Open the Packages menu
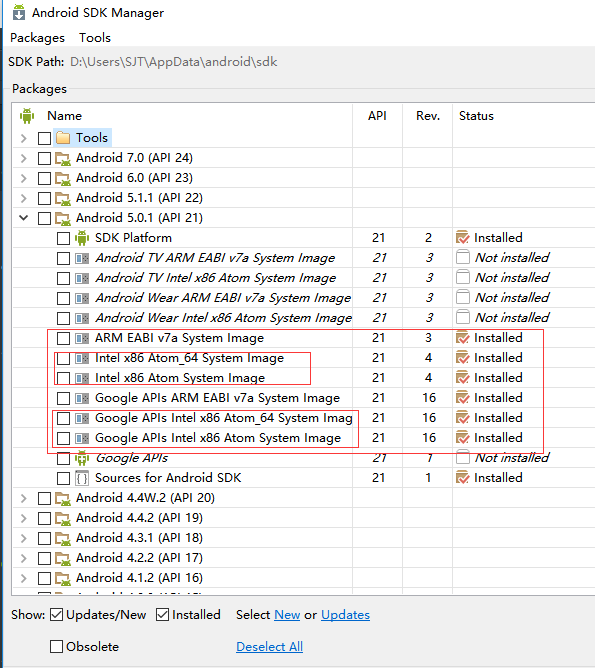The width and height of the screenshot is (595, 668). click(37, 38)
